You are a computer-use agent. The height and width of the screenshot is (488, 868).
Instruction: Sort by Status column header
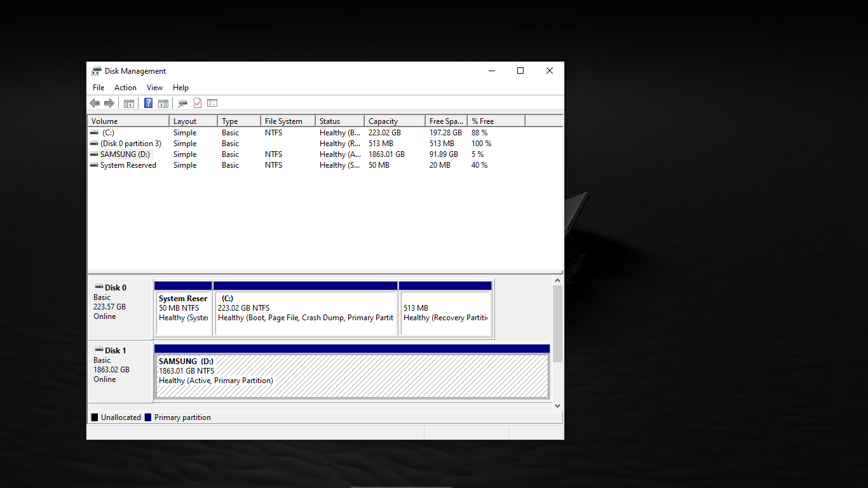(340, 121)
